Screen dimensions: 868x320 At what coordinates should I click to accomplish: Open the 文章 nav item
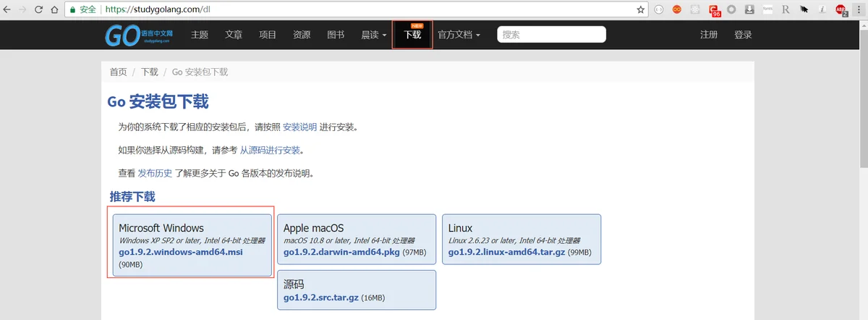click(x=234, y=35)
